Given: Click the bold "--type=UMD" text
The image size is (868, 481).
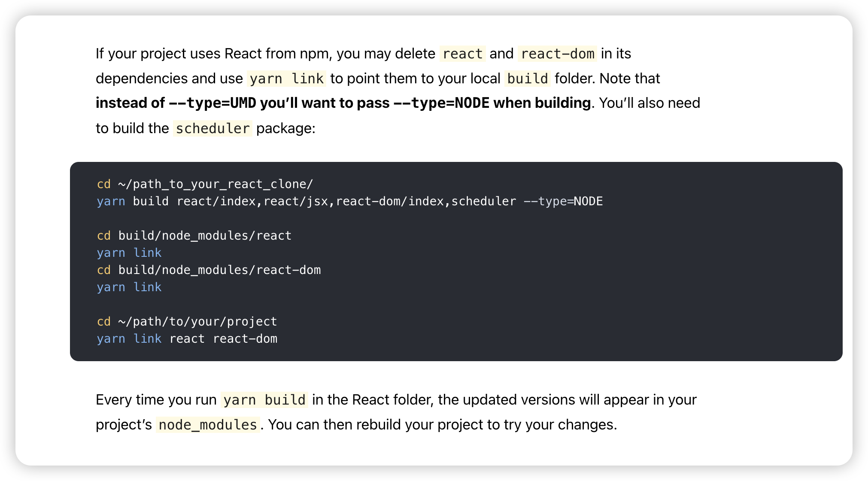Looking at the screenshot, I should 212,103.
